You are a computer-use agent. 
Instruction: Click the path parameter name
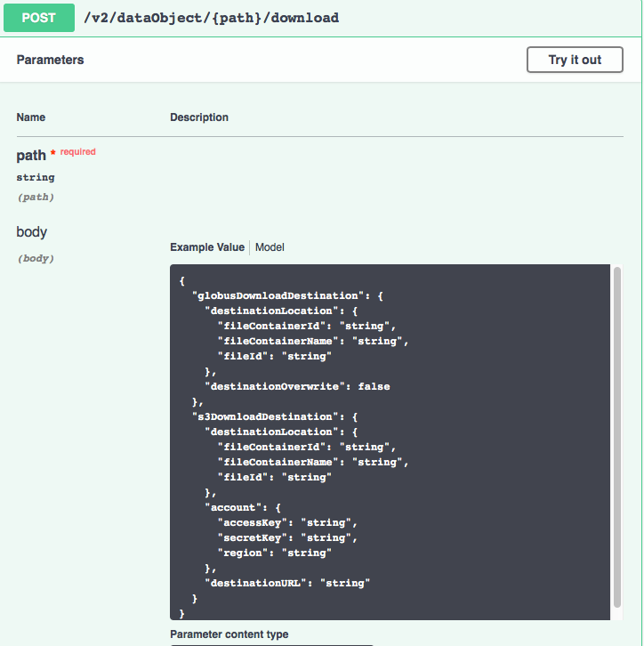[31, 156]
